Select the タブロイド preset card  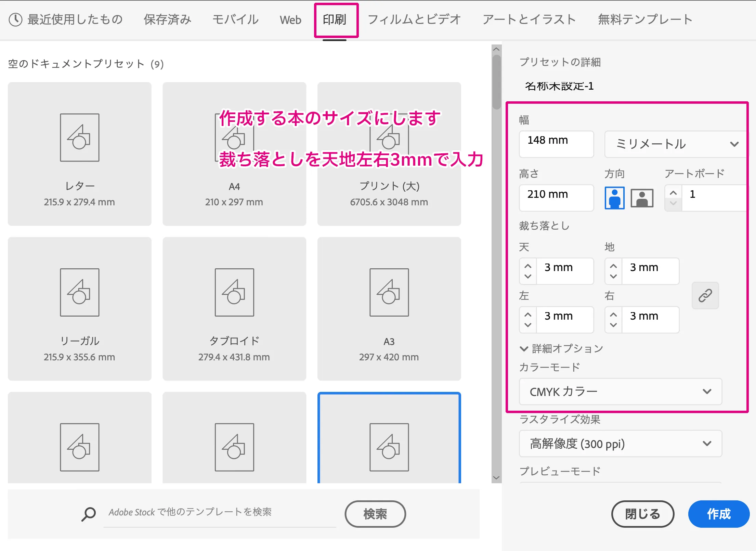coord(234,309)
